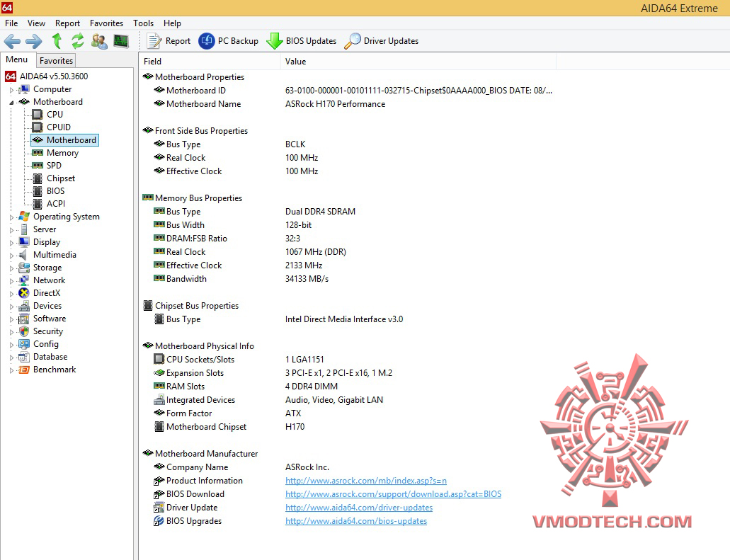Select Devices in the tree

coord(47,306)
